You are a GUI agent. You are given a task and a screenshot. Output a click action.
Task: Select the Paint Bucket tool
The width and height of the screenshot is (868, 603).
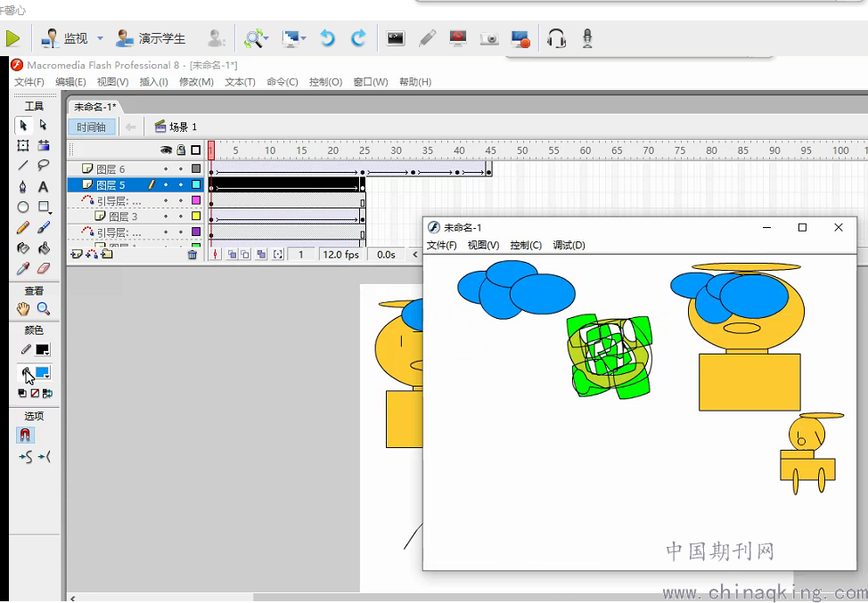[43, 249]
